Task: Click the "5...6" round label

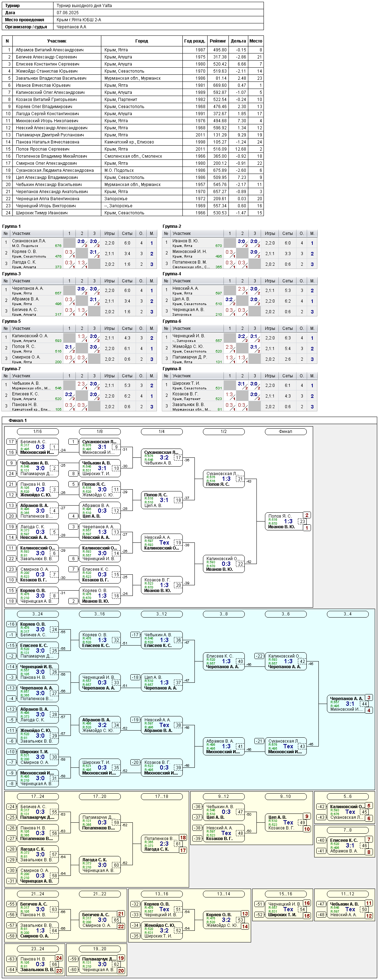Action: click(x=347, y=796)
